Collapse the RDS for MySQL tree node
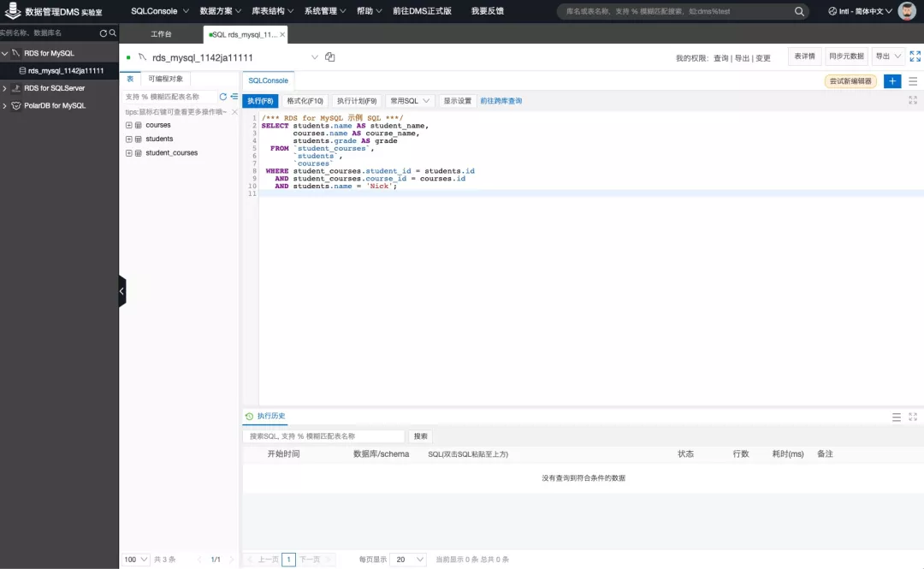This screenshot has width=924, height=569. click(5, 53)
